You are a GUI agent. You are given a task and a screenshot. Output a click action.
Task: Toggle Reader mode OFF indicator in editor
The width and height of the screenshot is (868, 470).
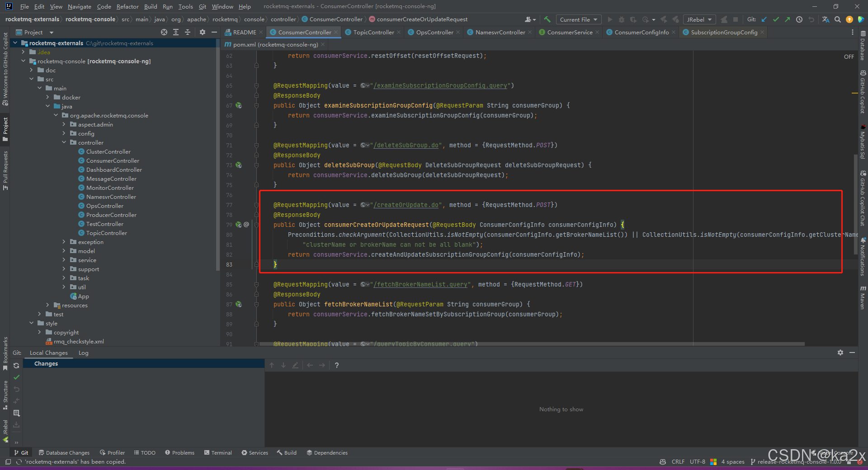tap(849, 57)
